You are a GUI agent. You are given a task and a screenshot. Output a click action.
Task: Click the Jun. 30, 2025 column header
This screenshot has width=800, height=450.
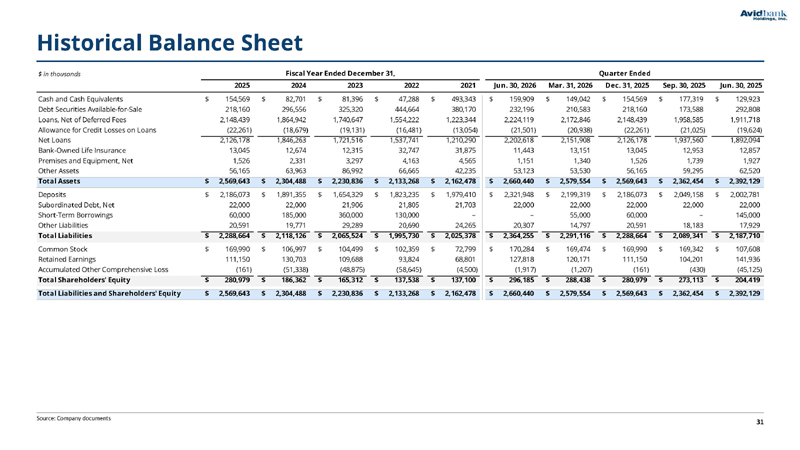(741, 86)
